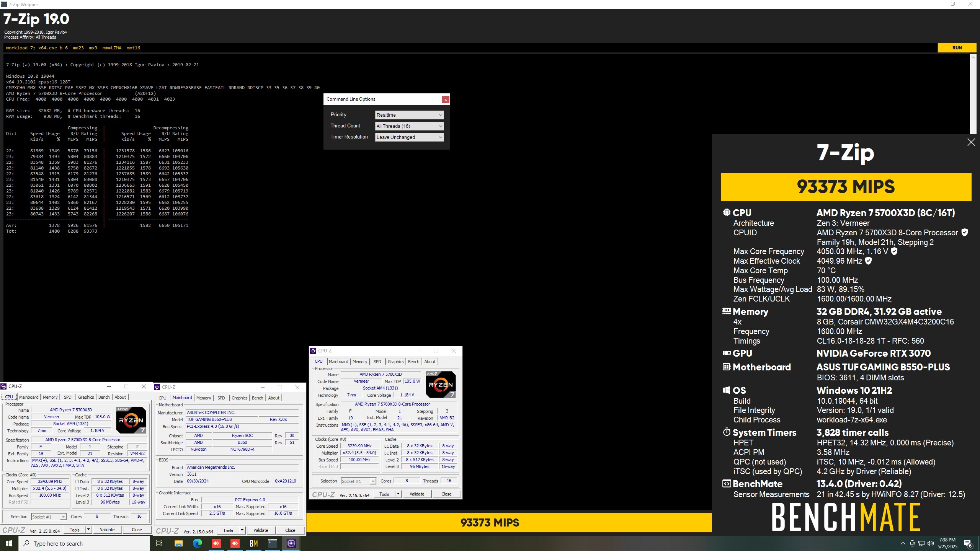The image size is (980, 551).
Task: Click the shield icon next to Max Effective Clock
Action: click(869, 261)
